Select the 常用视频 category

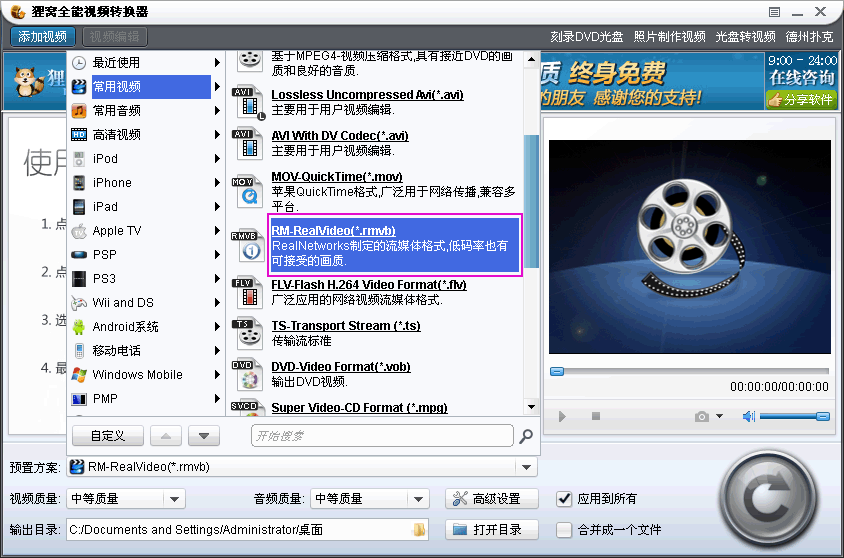tap(146, 87)
